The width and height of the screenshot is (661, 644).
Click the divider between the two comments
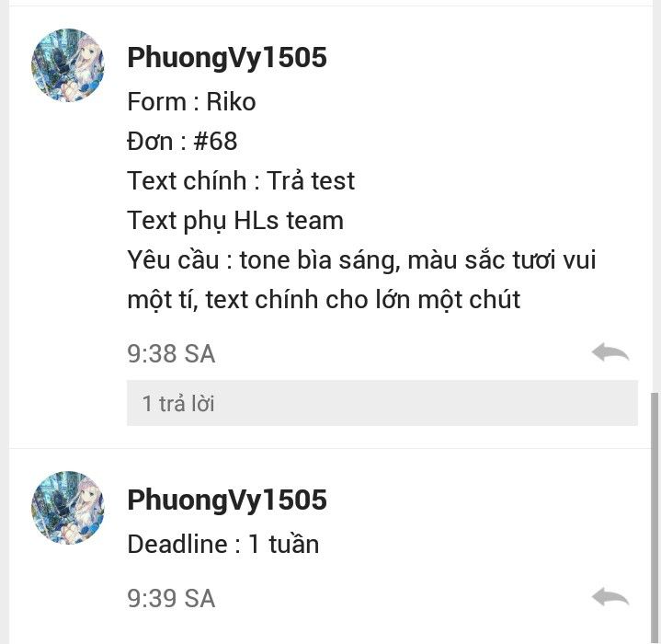pos(331,449)
